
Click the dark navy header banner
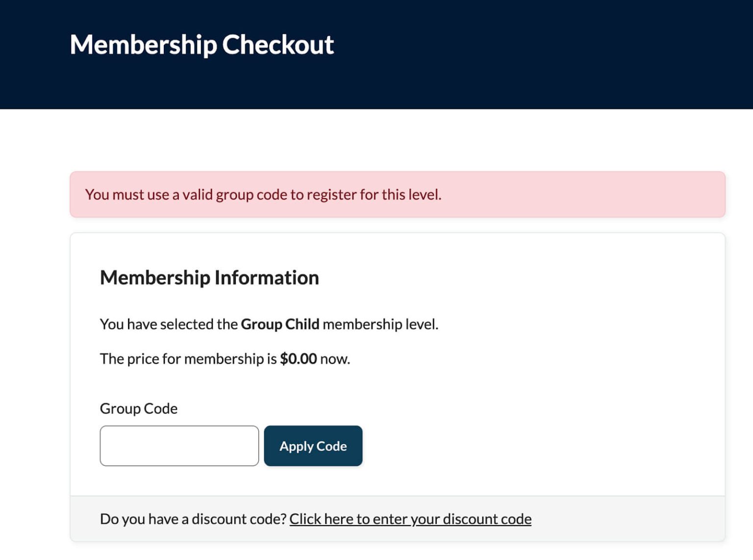(376, 54)
